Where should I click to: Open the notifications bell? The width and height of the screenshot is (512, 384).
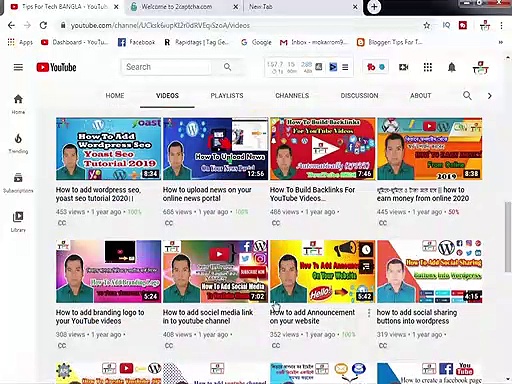pyautogui.click(x=452, y=67)
